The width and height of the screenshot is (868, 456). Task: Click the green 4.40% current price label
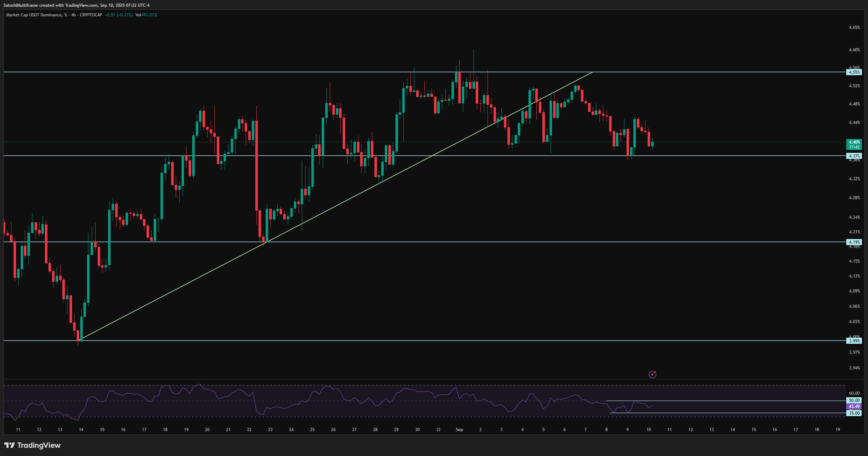[x=854, y=142]
